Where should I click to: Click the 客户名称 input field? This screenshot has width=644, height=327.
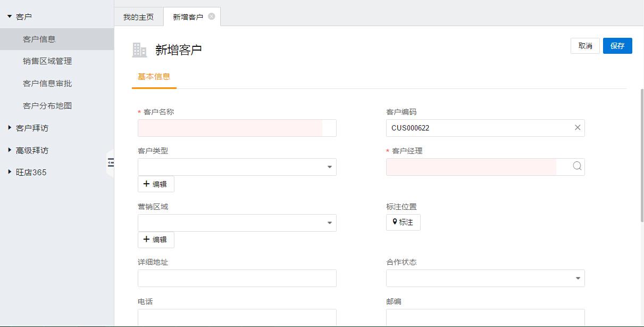(237, 128)
